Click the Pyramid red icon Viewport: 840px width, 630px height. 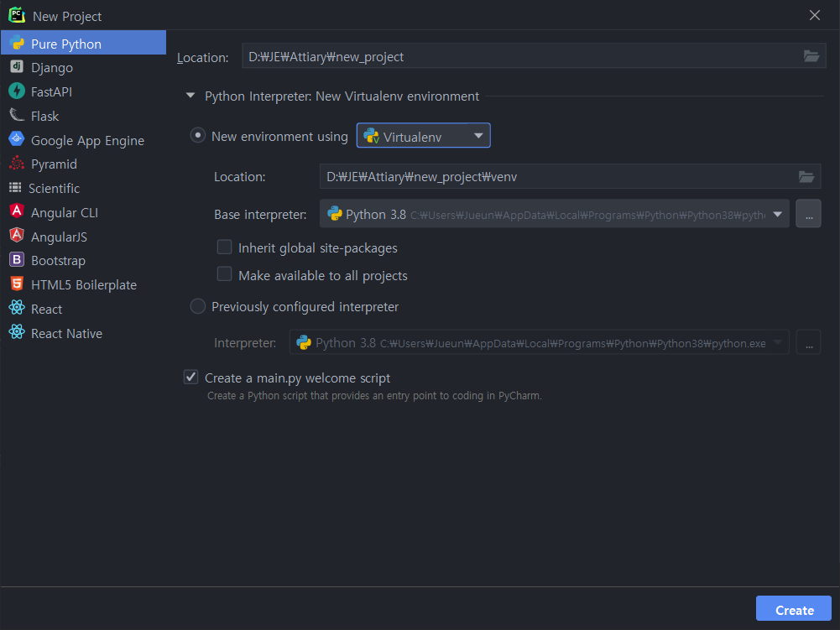(17, 163)
